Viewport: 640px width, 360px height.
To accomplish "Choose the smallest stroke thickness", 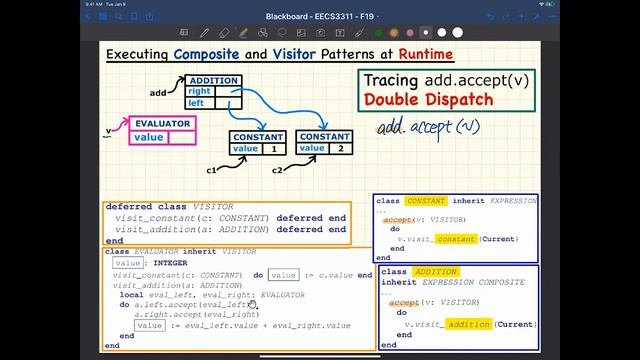I will coord(426,33).
